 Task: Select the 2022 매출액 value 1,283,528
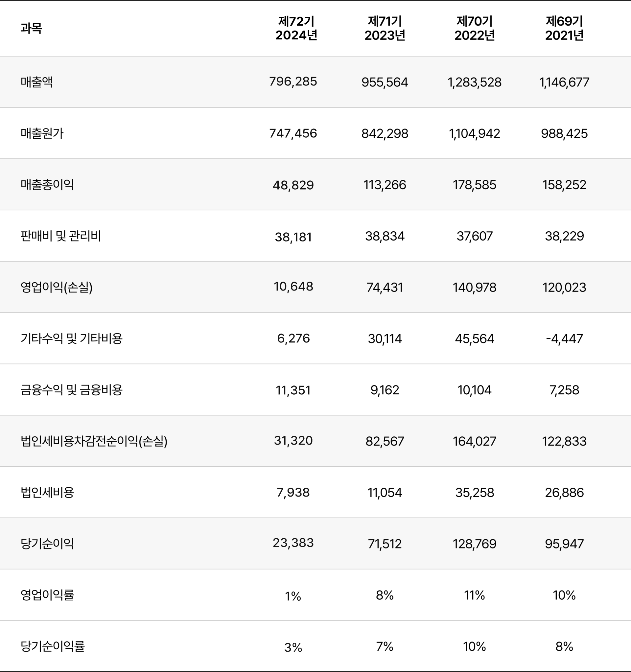[x=475, y=82]
